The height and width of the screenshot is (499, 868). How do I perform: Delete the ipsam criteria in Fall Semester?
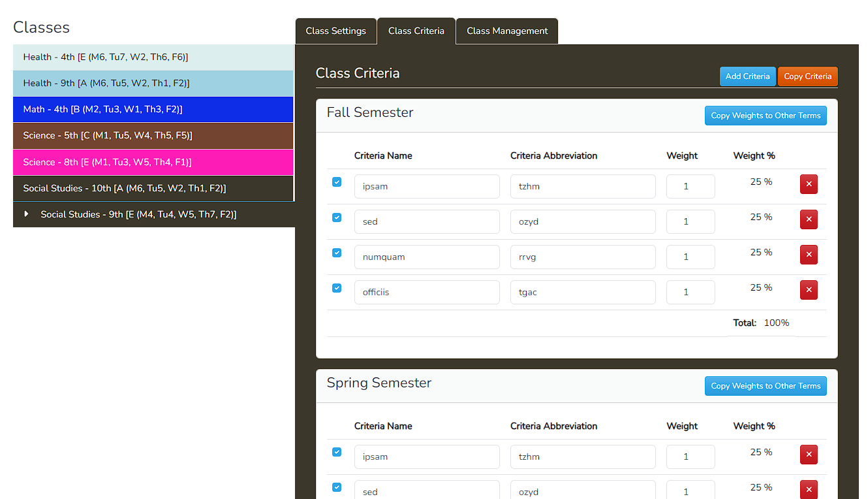[809, 184]
